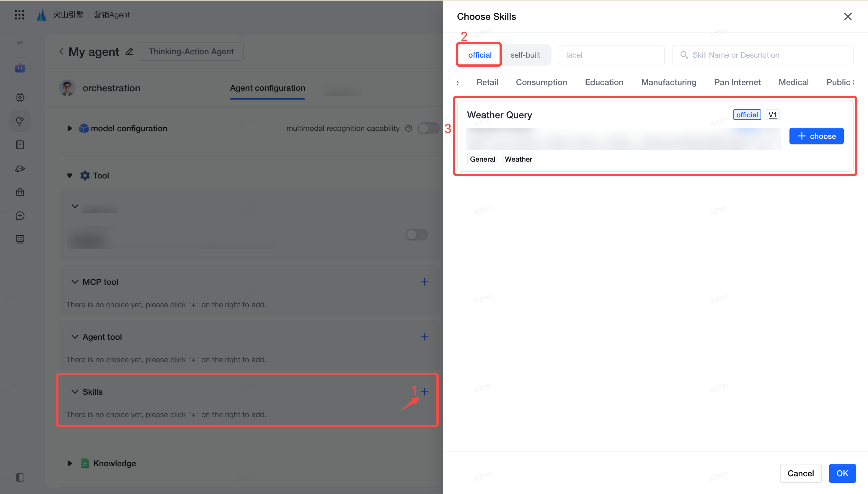868x494 pixels.
Task: Open the notebook sidebar icon
Action: pyautogui.click(x=20, y=145)
